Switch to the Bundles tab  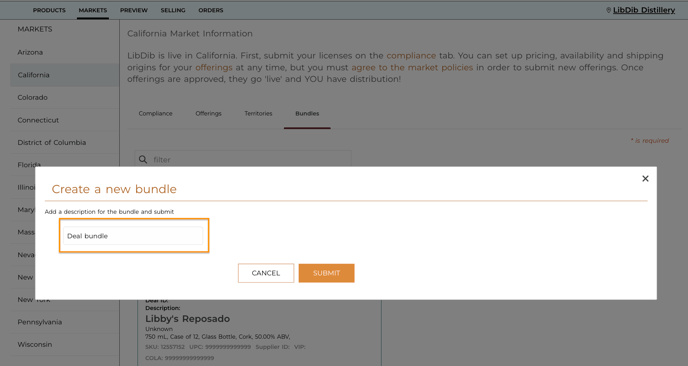pyautogui.click(x=307, y=113)
